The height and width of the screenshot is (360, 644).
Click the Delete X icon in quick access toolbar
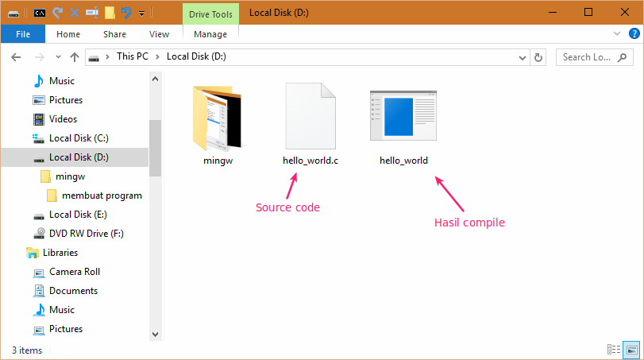pos(75,14)
